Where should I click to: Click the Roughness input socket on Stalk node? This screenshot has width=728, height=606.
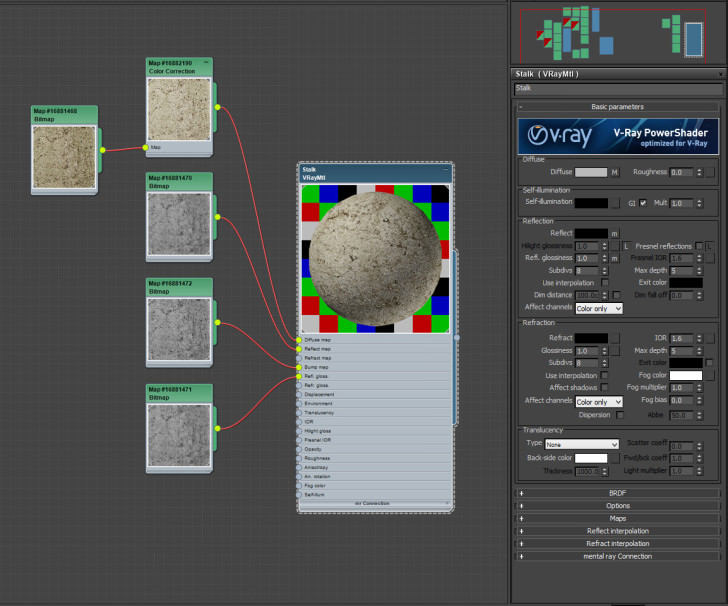click(299, 458)
